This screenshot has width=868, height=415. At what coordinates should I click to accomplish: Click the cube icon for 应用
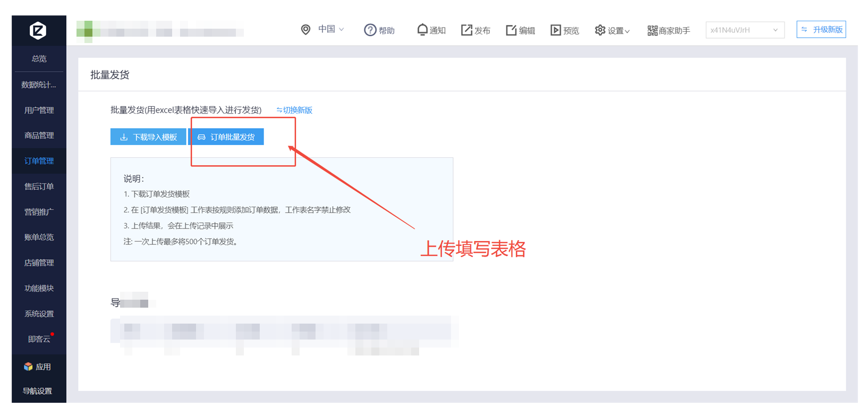pyautogui.click(x=28, y=367)
